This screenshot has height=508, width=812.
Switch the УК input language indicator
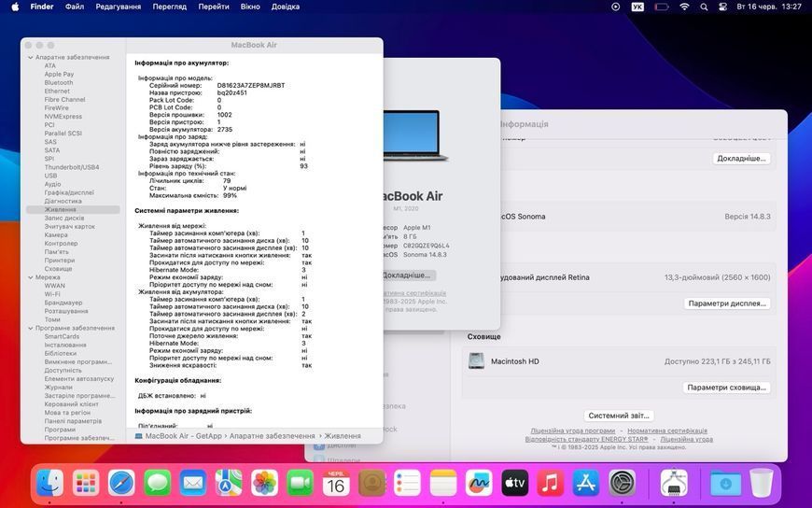coord(637,7)
